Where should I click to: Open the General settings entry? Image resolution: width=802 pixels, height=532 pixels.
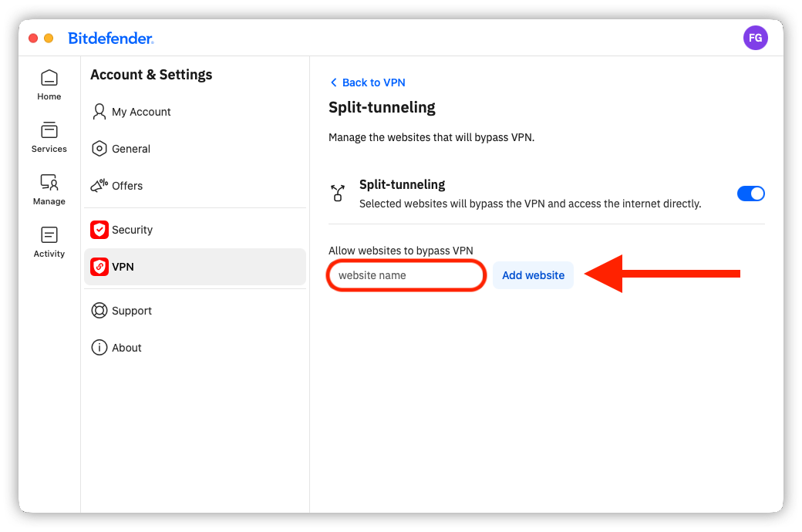[195, 148]
